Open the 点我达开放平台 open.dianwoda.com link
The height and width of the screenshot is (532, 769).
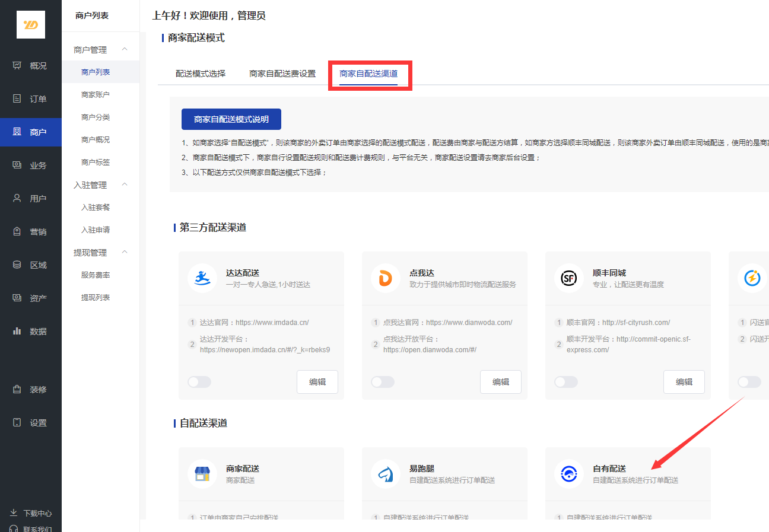430,345
